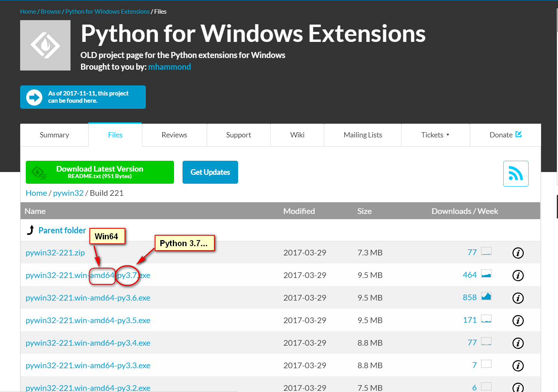The image size is (558, 392).
Task: Go to the Parent folder link
Action: [x=62, y=230]
